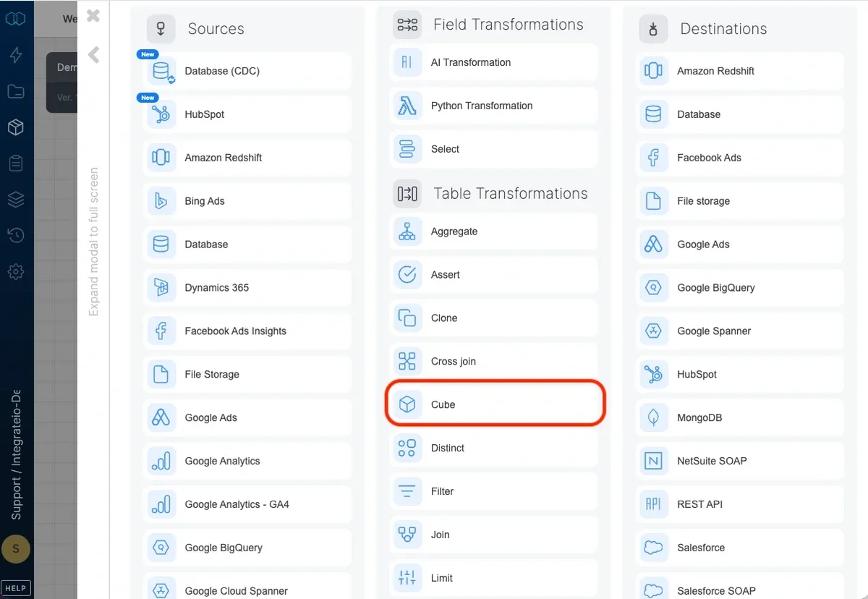Image resolution: width=868 pixels, height=599 pixels.
Task: Select the Database (CDC) source
Action: coord(246,71)
